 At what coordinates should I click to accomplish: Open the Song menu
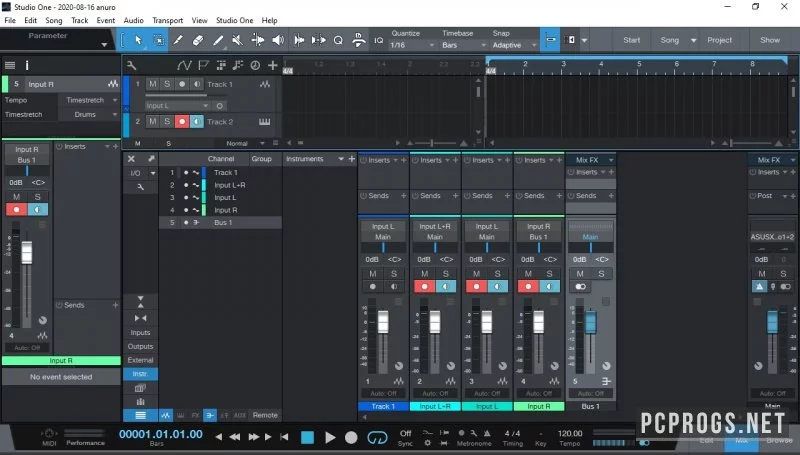pyautogui.click(x=54, y=20)
